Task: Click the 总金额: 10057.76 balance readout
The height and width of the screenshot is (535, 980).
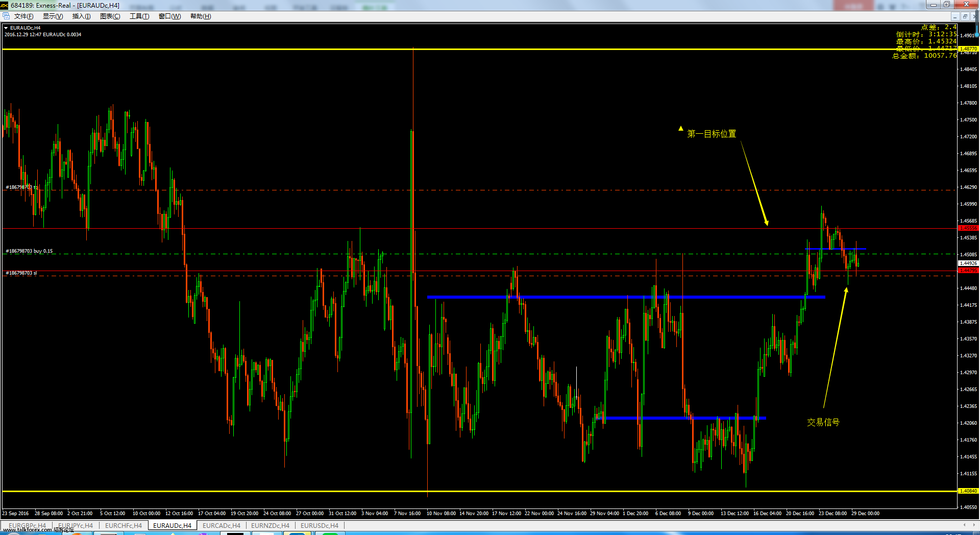Action: [x=924, y=56]
